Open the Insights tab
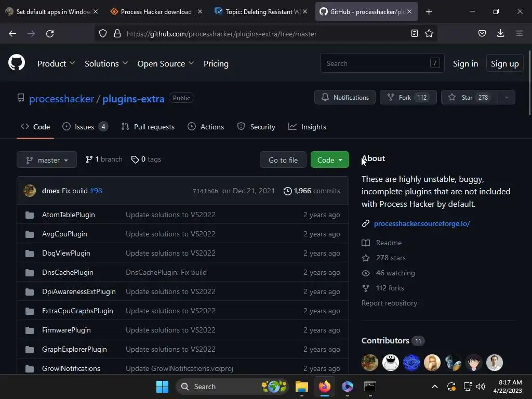This screenshot has width=532, height=399. point(308,127)
